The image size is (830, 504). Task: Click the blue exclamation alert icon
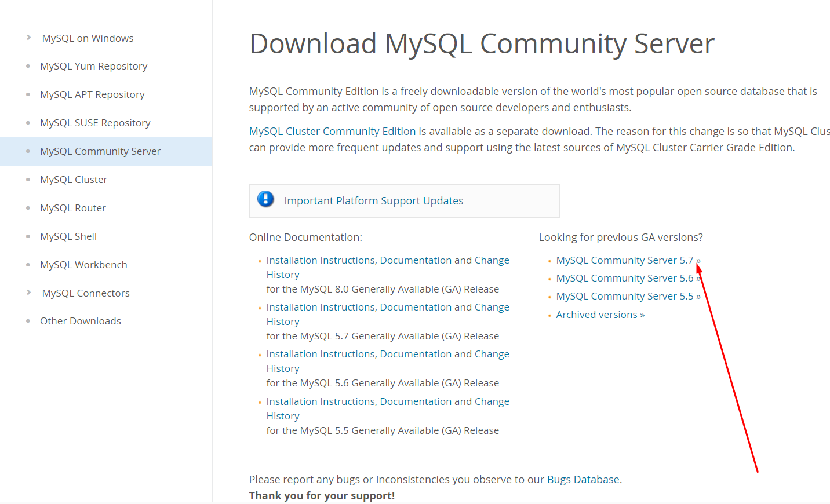[x=265, y=199]
